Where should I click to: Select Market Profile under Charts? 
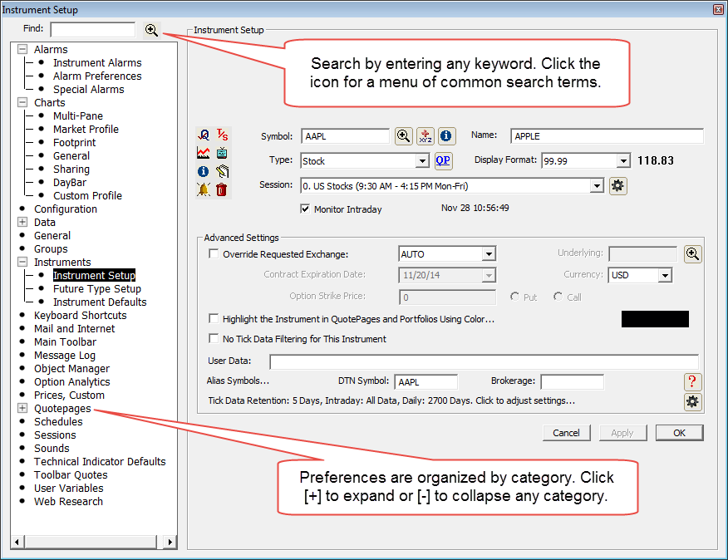(86, 129)
